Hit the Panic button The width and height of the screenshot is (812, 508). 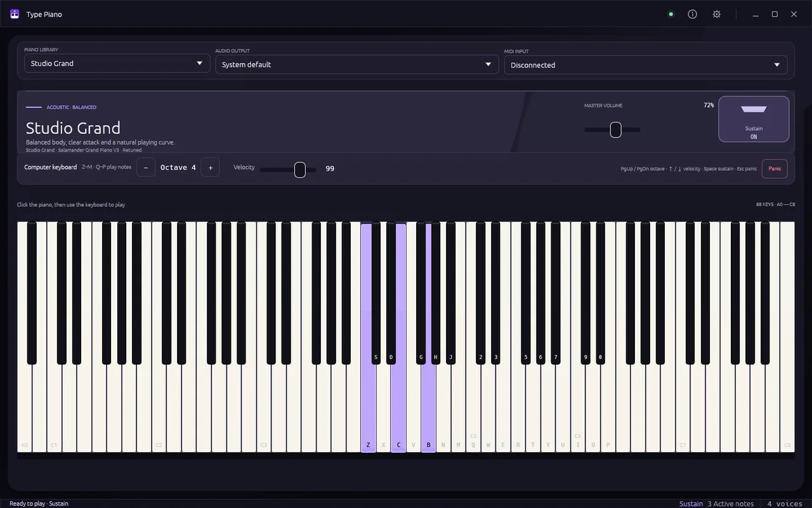click(775, 169)
